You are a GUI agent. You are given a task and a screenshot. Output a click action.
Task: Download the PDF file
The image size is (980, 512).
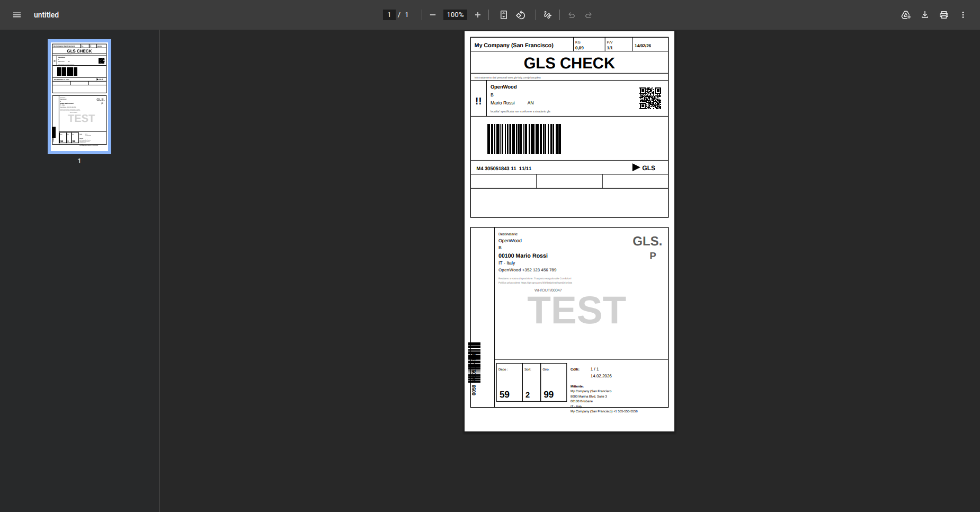coord(925,15)
